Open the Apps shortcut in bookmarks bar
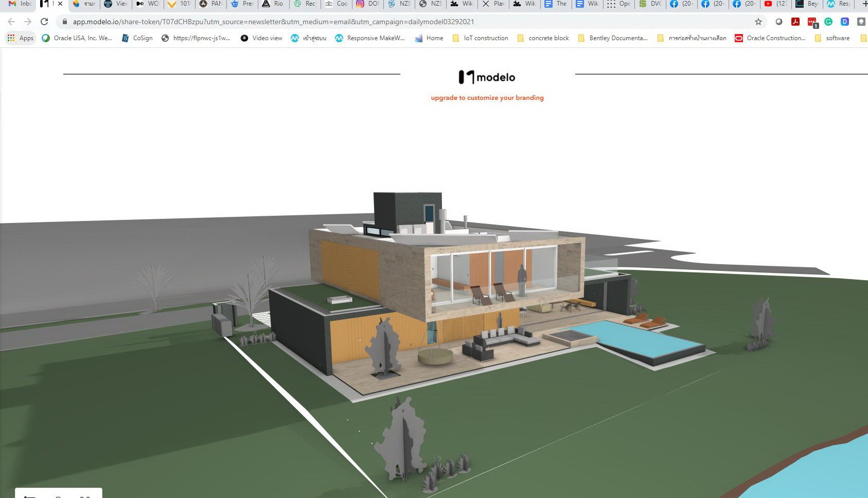 click(x=21, y=38)
